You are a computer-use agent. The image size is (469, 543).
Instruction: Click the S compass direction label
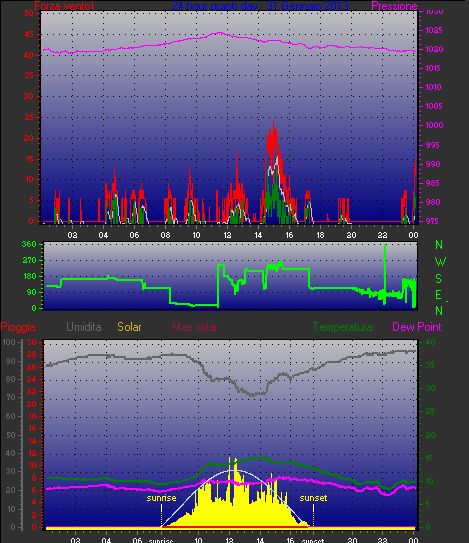click(x=439, y=278)
